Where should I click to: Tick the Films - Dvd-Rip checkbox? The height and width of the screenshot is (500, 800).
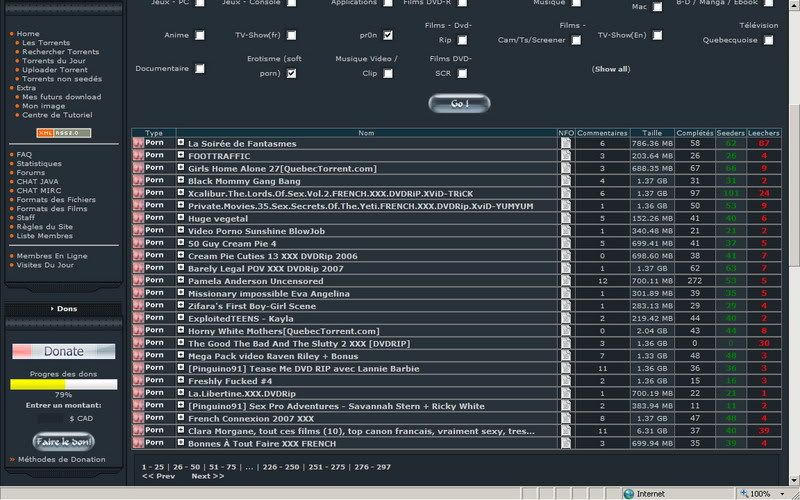pyautogui.click(x=462, y=40)
